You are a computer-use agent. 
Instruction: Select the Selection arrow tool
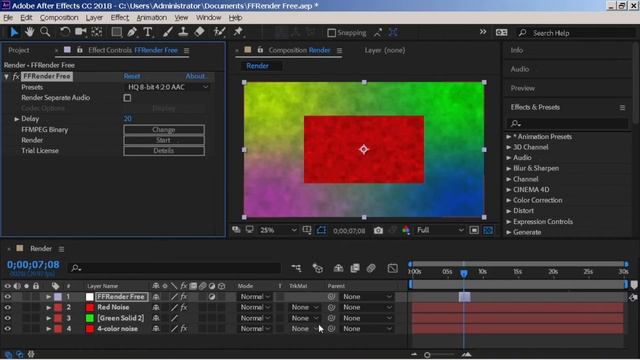[14, 32]
